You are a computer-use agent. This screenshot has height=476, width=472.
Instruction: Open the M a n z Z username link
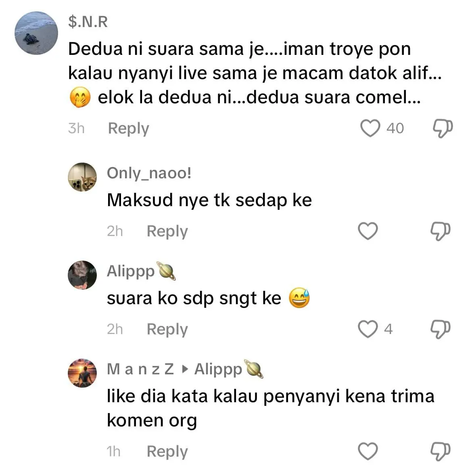140,369
